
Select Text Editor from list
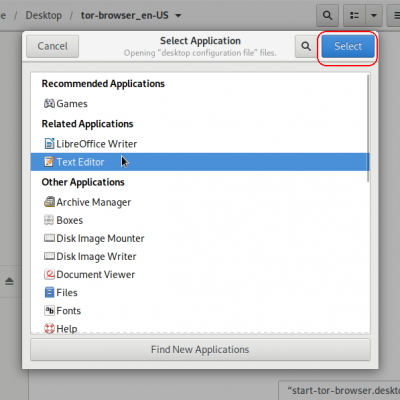200,162
